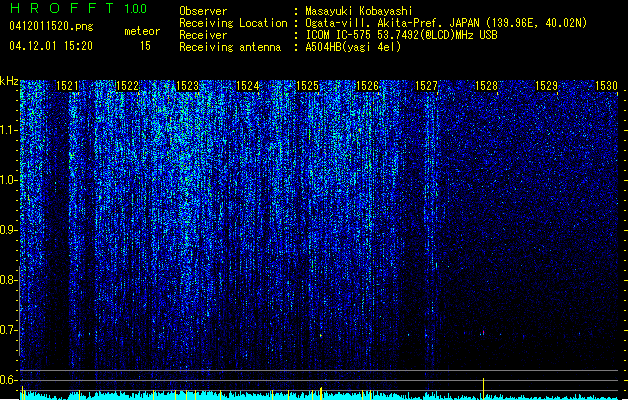Click the Receiving Location label
The width and height of the screenshot is (629, 400).
pos(233,23)
